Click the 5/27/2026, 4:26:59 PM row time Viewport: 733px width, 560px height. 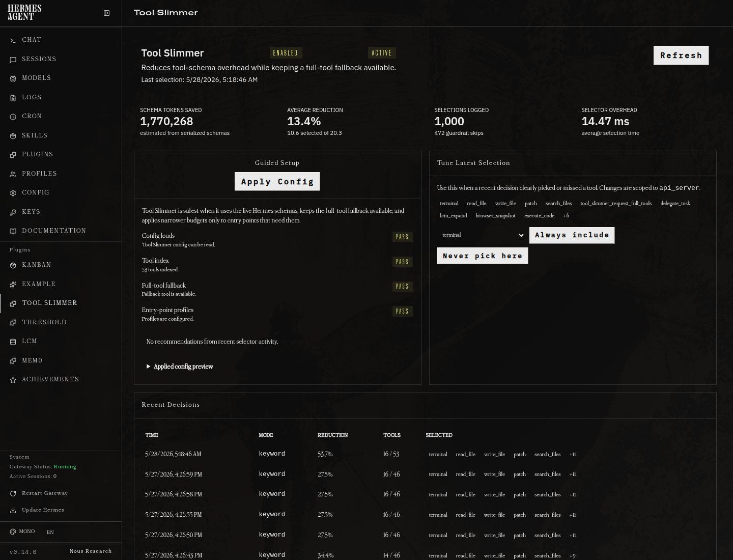174,474
